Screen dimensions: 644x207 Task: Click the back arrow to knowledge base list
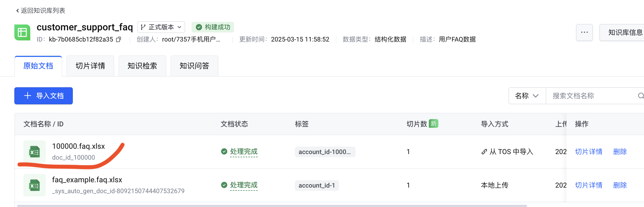18,11
